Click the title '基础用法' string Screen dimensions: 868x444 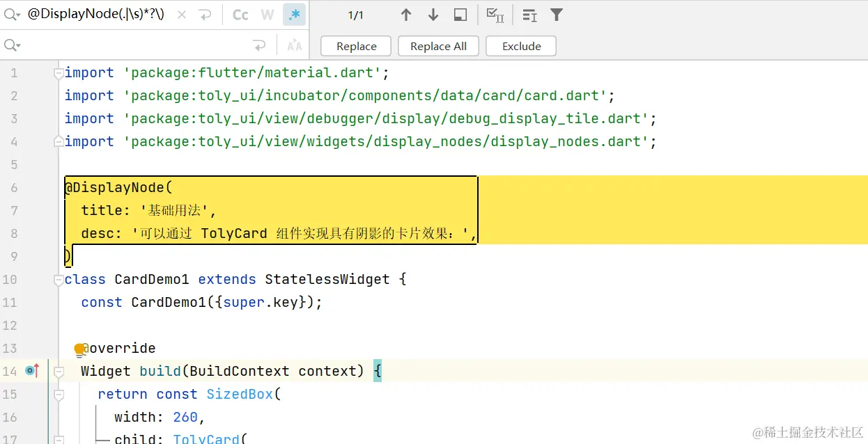pyautogui.click(x=173, y=211)
